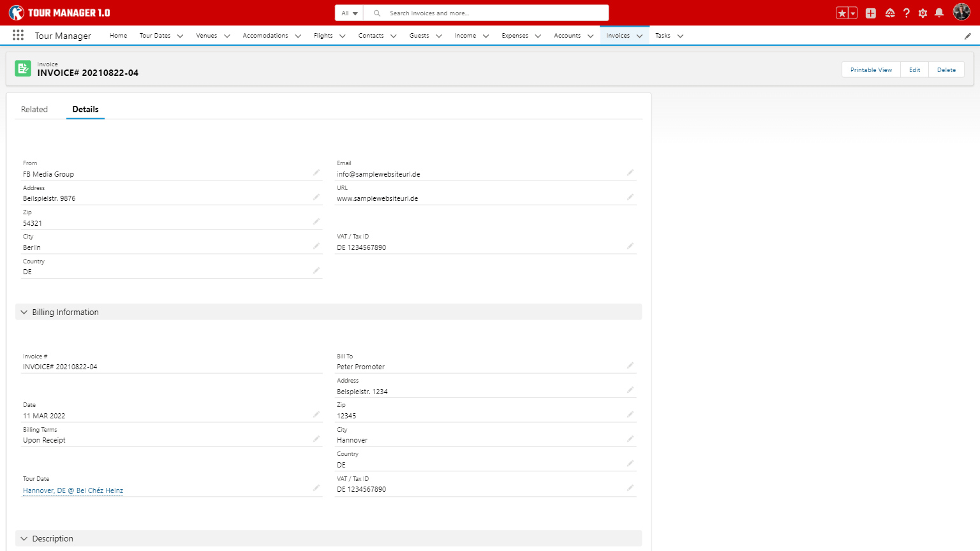Expand the Tour Dates menu chevron

pyautogui.click(x=180, y=36)
